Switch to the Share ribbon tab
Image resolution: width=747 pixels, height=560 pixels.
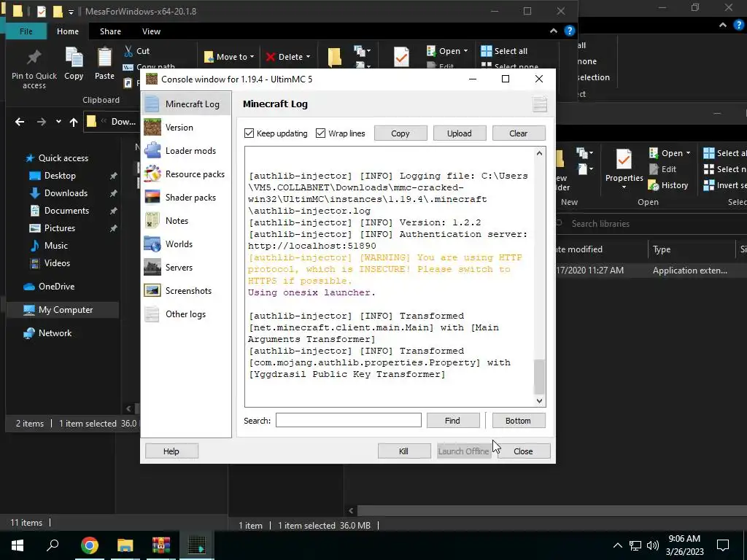tap(110, 31)
